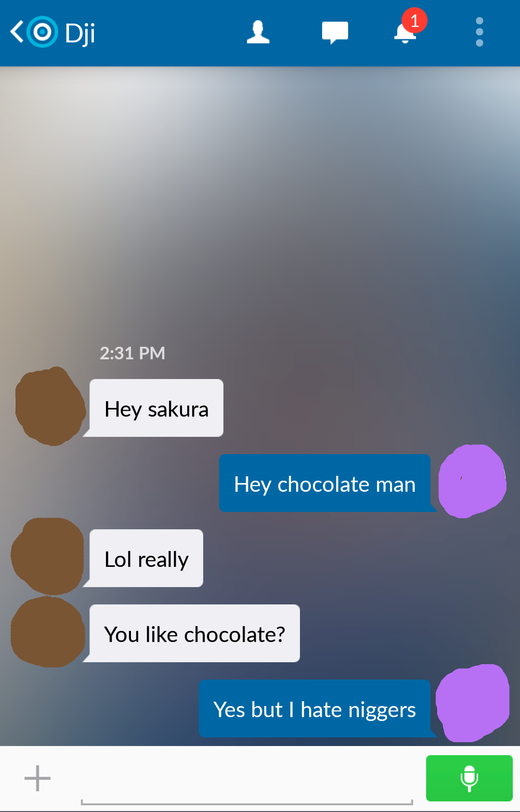Open the Dji chat title
The width and height of the screenshot is (520, 812).
click(80, 33)
